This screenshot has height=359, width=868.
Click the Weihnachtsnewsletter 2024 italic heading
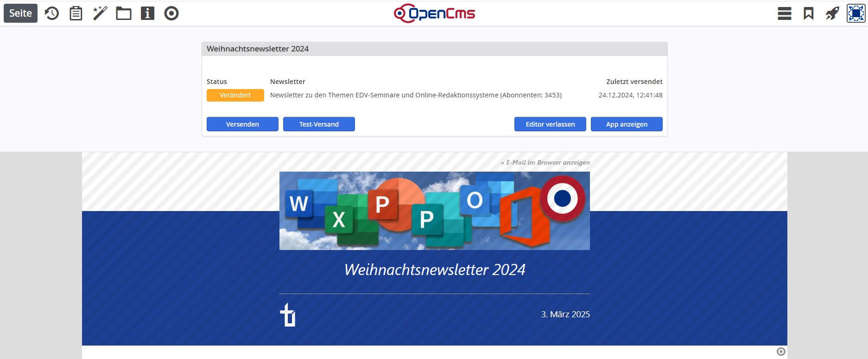point(435,269)
